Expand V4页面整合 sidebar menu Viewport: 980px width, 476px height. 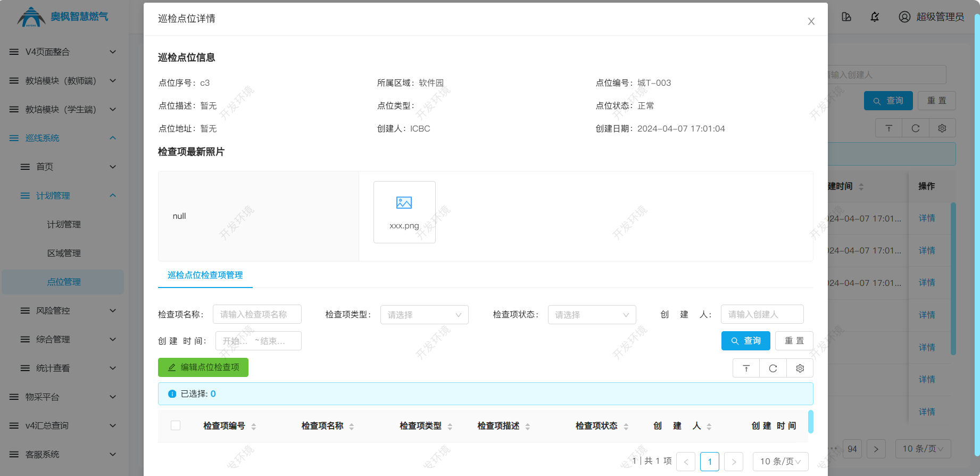(x=63, y=52)
